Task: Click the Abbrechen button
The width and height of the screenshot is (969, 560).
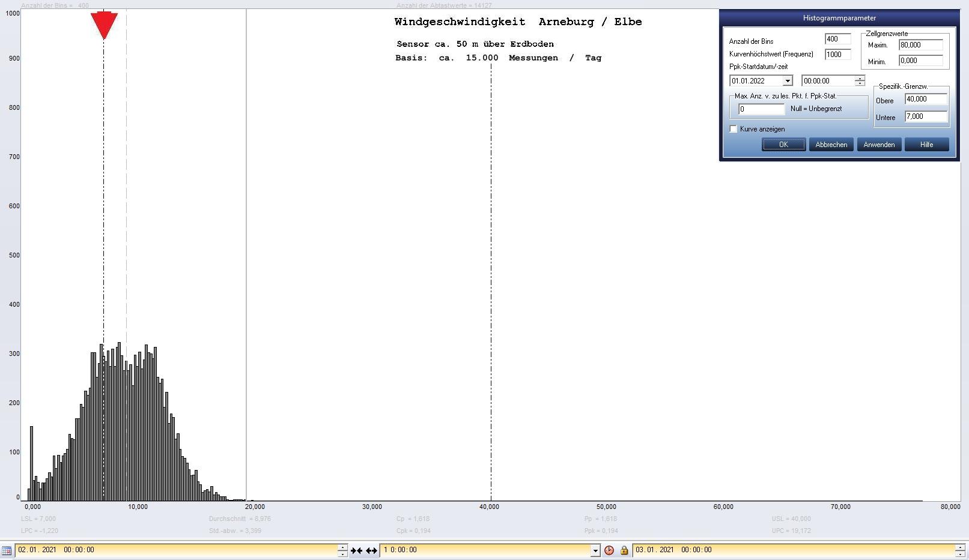Action: (x=831, y=145)
